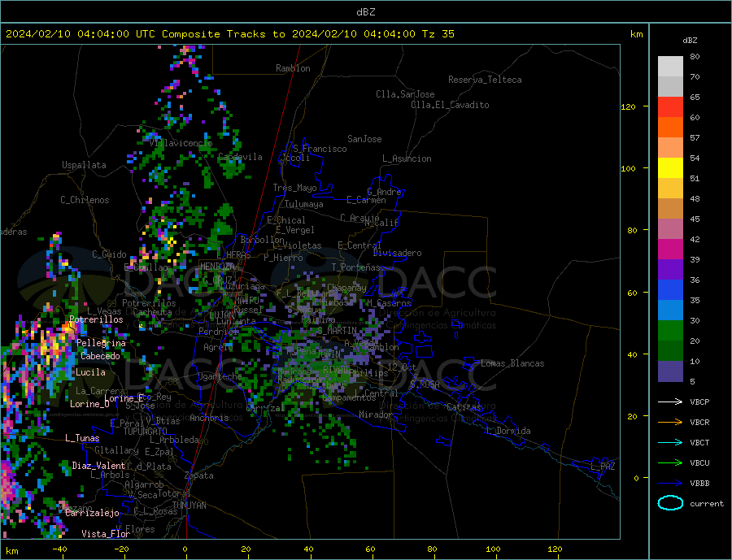This screenshot has width=732, height=560.
Task: Click 'Zapata' map label
Action: (199, 476)
